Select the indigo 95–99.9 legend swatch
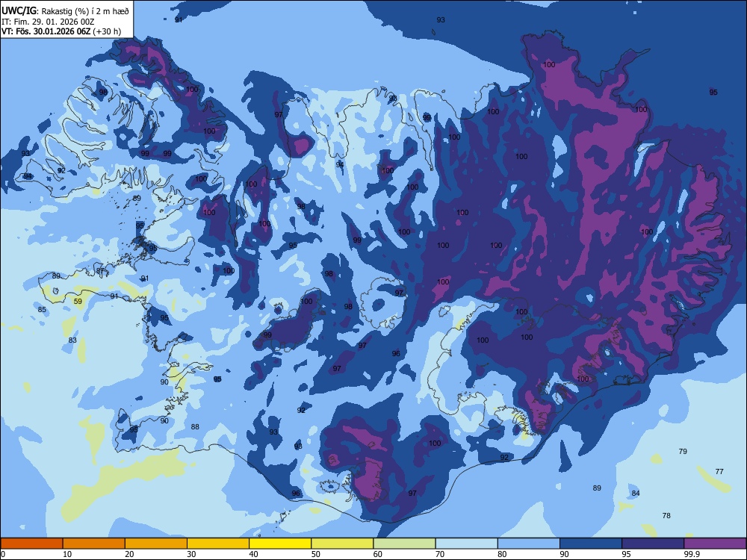Screen dimensions: 747x560 pyautogui.click(x=653, y=544)
